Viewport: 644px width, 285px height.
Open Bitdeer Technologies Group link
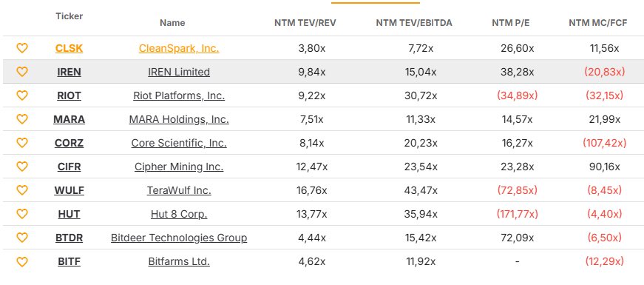179,238
